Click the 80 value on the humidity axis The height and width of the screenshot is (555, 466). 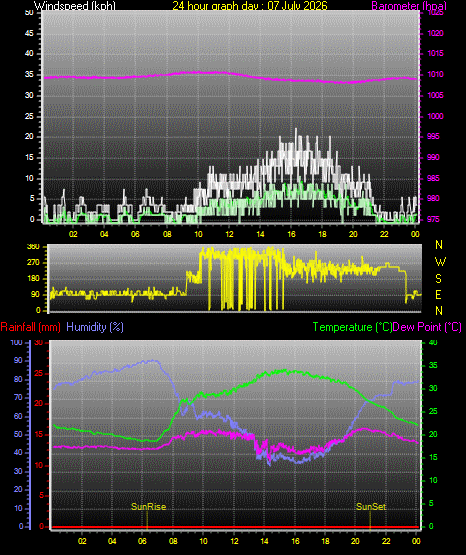point(18,379)
